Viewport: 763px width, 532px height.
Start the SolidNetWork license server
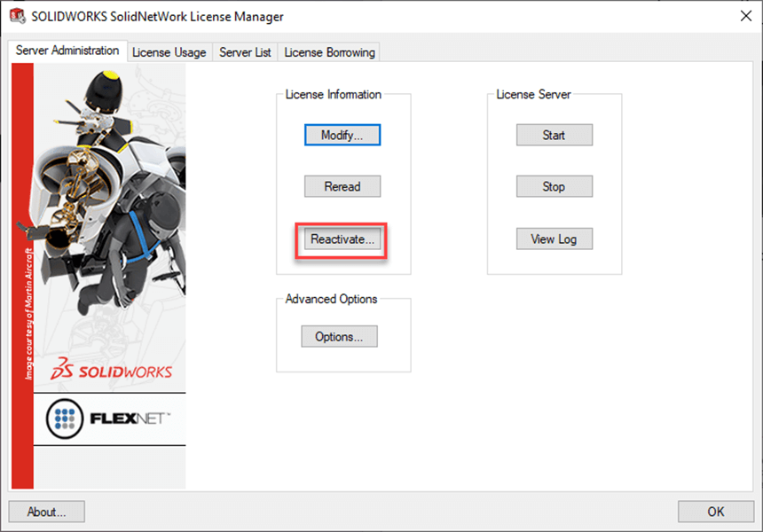click(554, 135)
